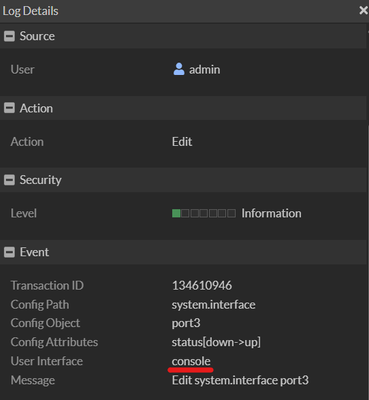Click the User Interface label

coord(47,361)
